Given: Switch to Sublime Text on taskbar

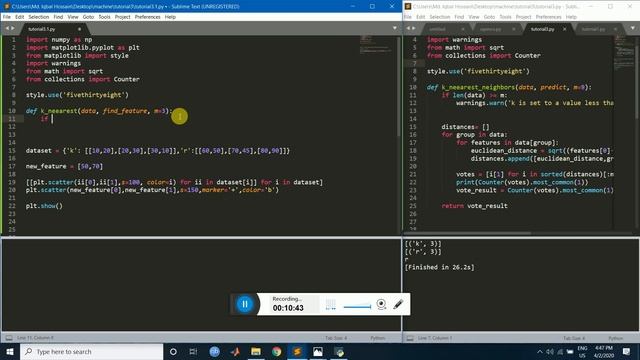Looking at the screenshot, I should [x=297, y=351].
